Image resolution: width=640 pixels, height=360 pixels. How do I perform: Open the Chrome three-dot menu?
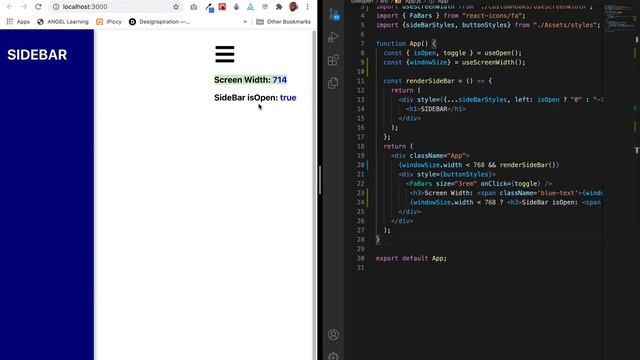[307, 7]
